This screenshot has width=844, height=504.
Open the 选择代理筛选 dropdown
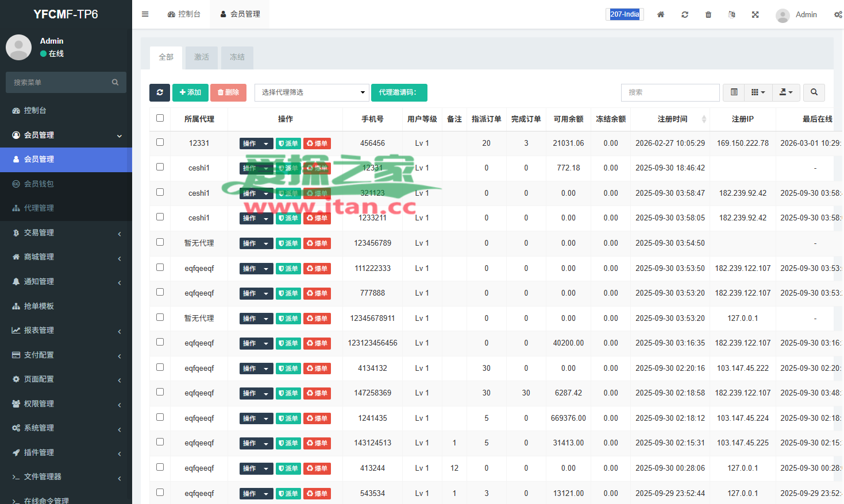coord(311,92)
